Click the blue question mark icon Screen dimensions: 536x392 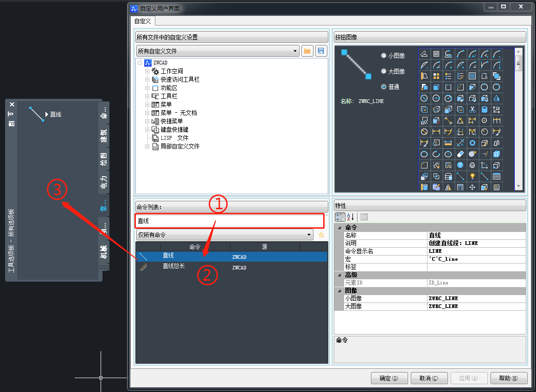pyautogui.click(x=460, y=165)
